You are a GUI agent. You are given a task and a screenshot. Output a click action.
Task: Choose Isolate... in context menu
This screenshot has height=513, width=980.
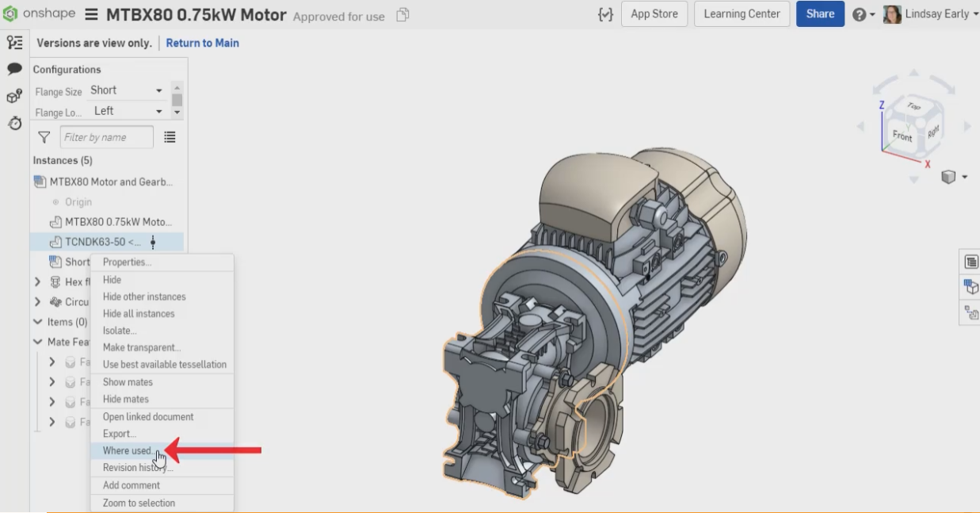click(162, 331)
